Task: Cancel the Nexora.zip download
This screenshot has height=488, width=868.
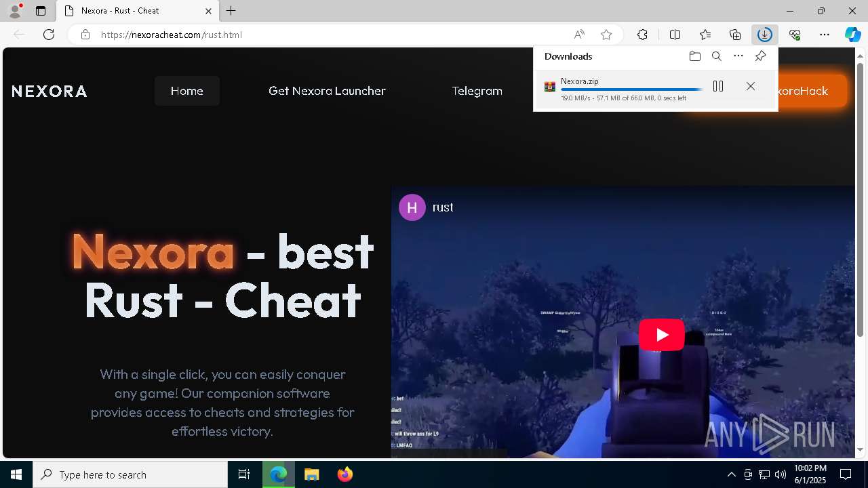Action: [x=751, y=86]
